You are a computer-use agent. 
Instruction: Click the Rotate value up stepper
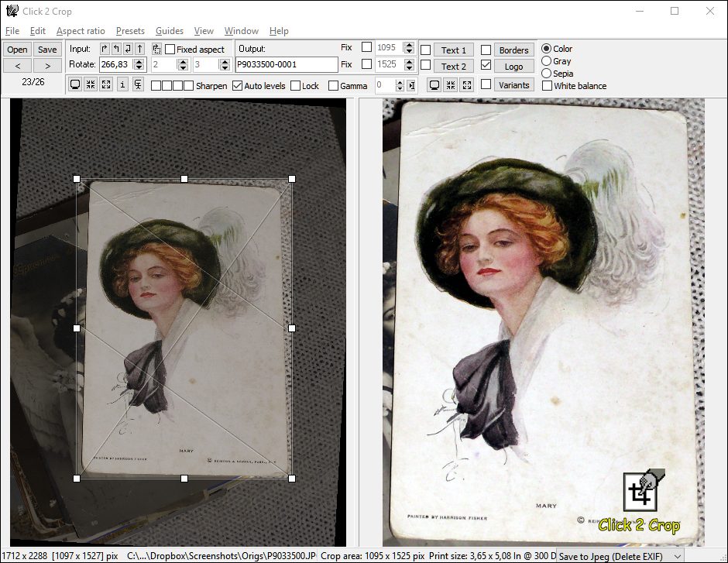pyautogui.click(x=138, y=61)
